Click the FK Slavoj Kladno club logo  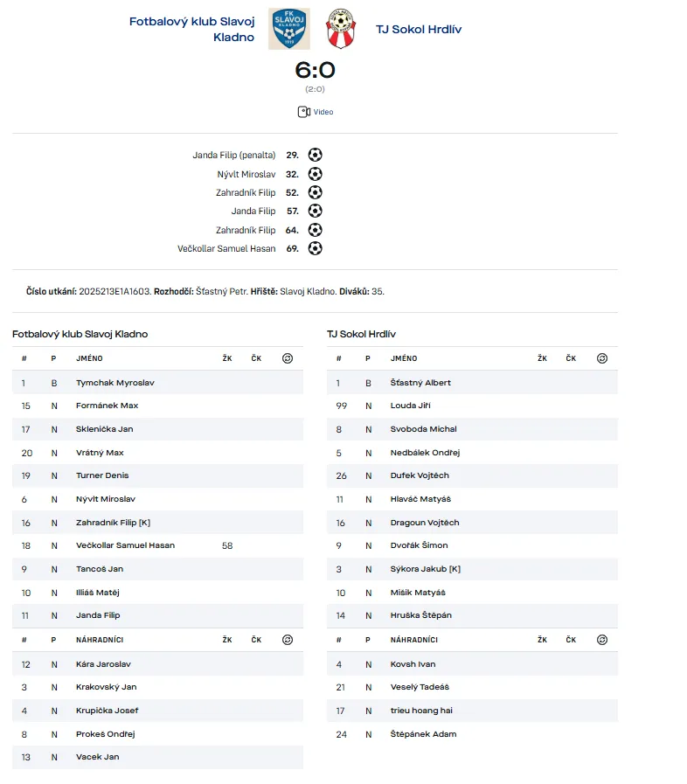288,29
